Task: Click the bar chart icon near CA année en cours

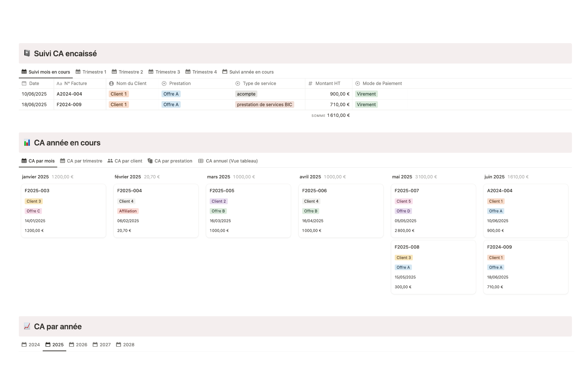Action: click(x=27, y=143)
